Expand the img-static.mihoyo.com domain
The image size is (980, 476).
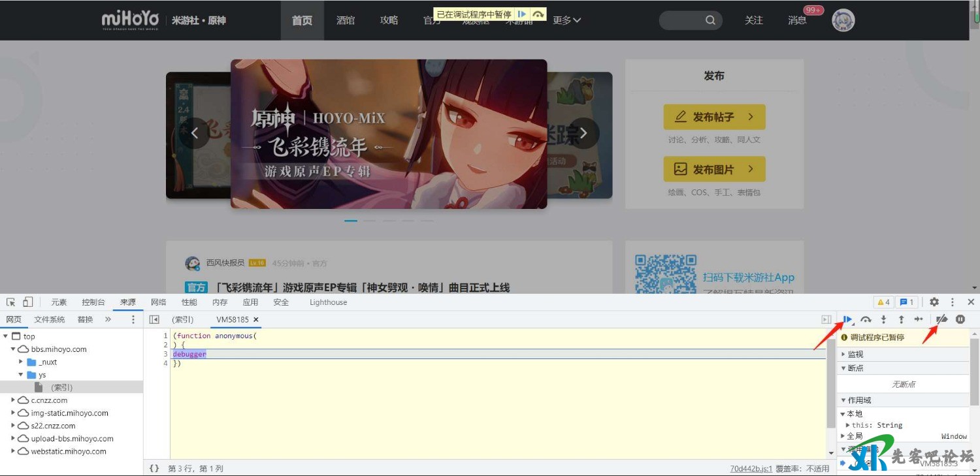click(x=14, y=413)
